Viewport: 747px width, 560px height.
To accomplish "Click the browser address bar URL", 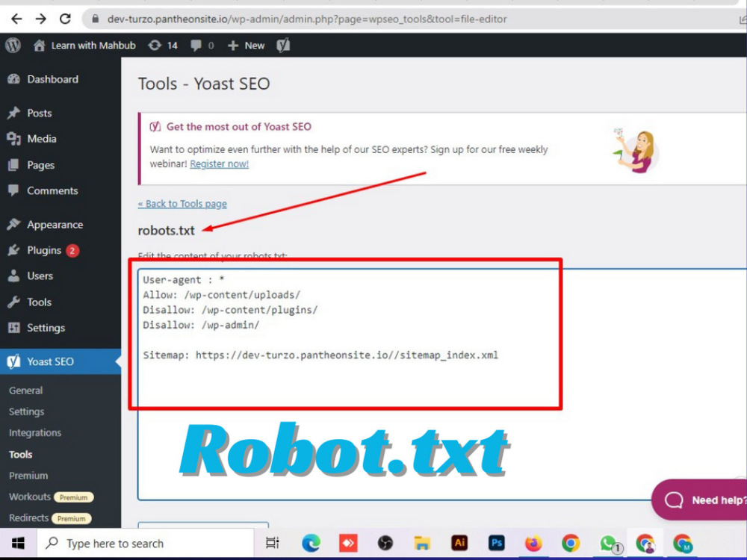I will point(307,19).
